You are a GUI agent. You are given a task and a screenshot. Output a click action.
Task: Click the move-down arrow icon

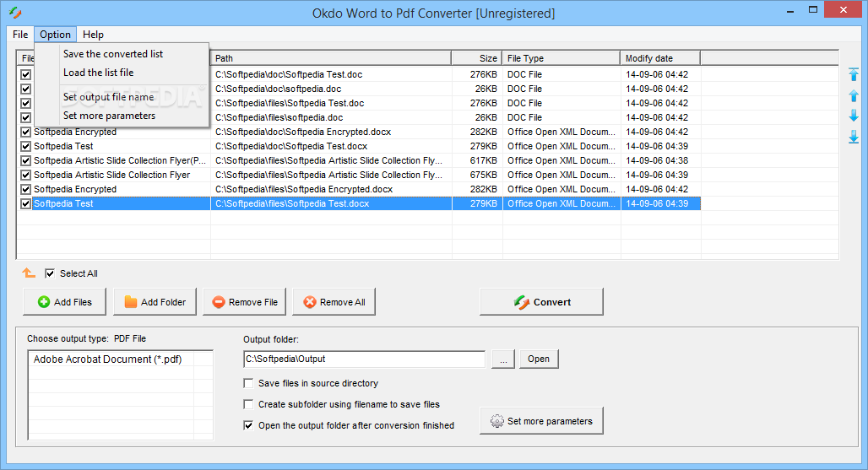854,115
